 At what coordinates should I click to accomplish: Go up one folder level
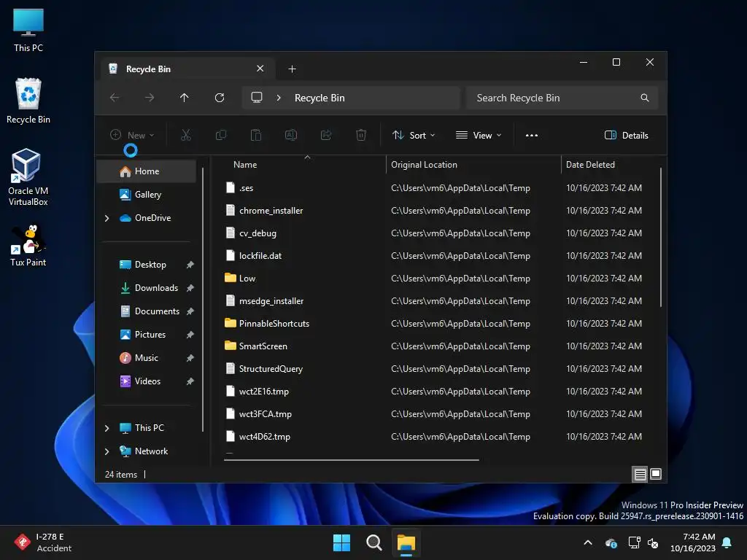pyautogui.click(x=185, y=98)
